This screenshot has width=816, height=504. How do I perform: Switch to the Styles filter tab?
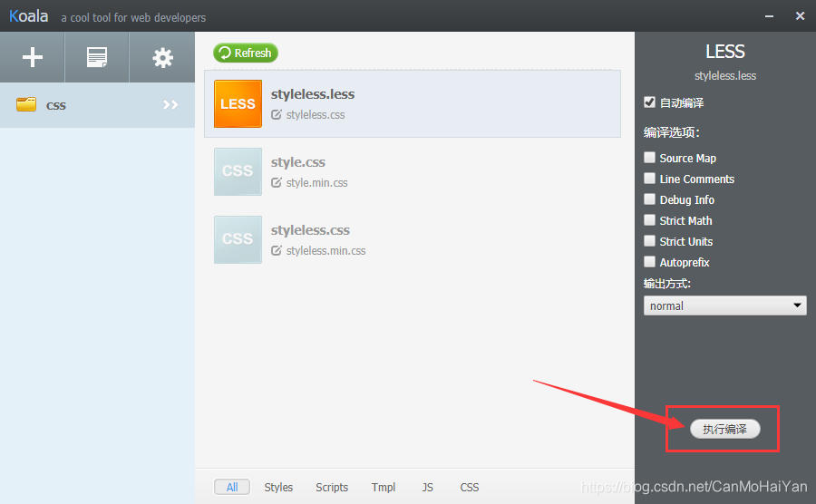(x=278, y=488)
